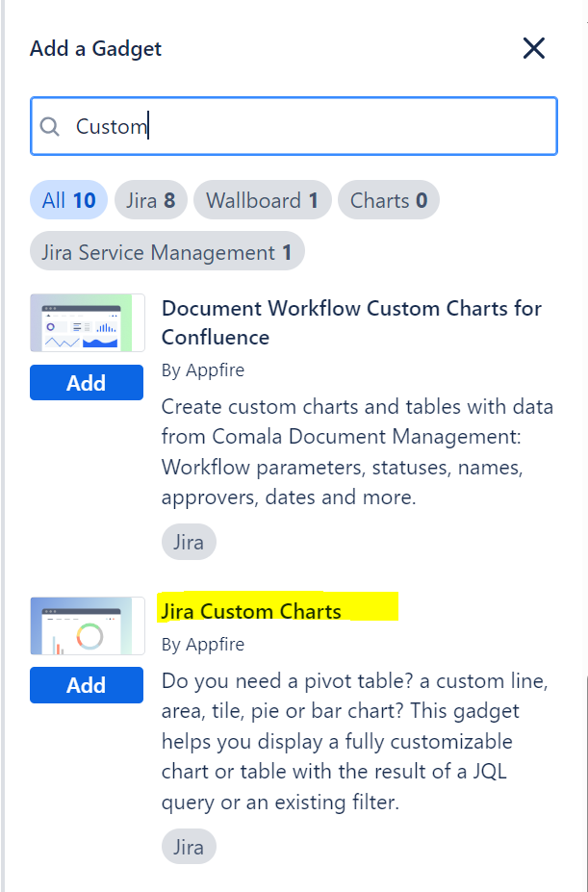
Task: Select the Jira Service Management filter chip
Action: (166, 250)
